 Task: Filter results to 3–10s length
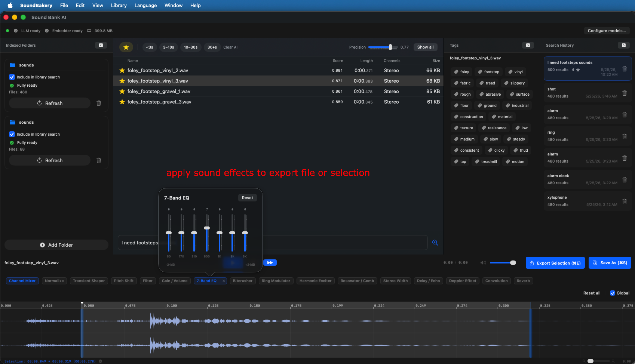(168, 47)
